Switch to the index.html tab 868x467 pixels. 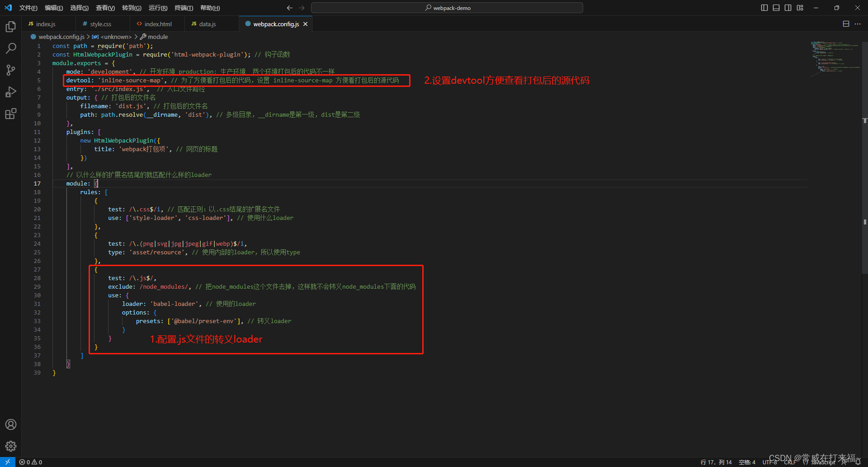[x=157, y=24]
